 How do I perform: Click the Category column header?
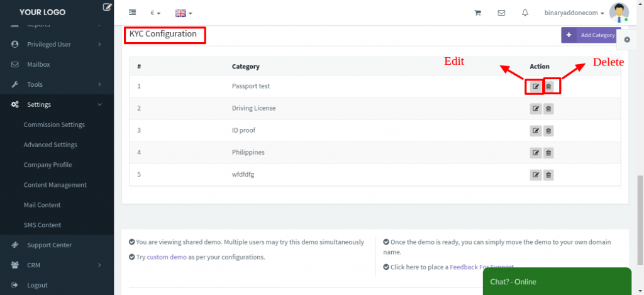[246, 67]
